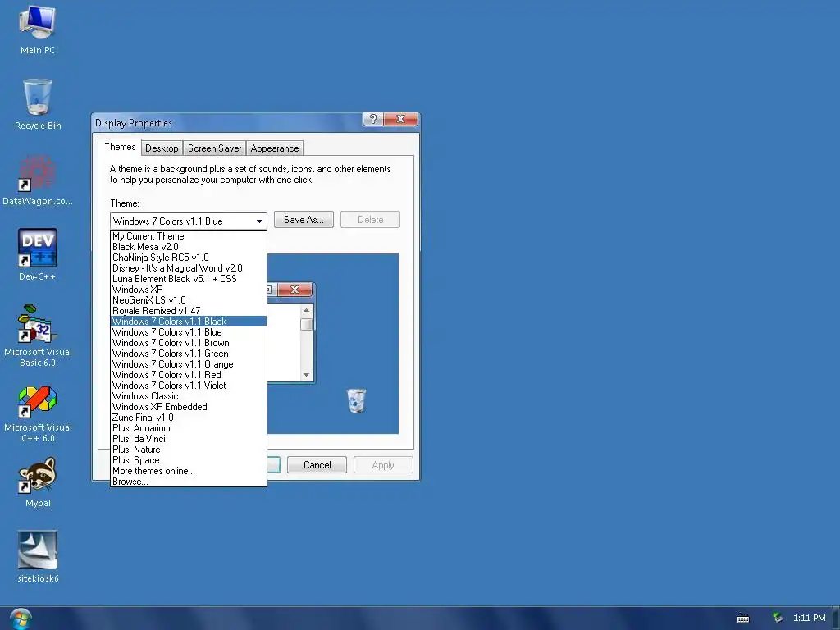840x630 pixels.
Task: Choose Royale Remixed v1.47 theme
Action: (x=189, y=311)
